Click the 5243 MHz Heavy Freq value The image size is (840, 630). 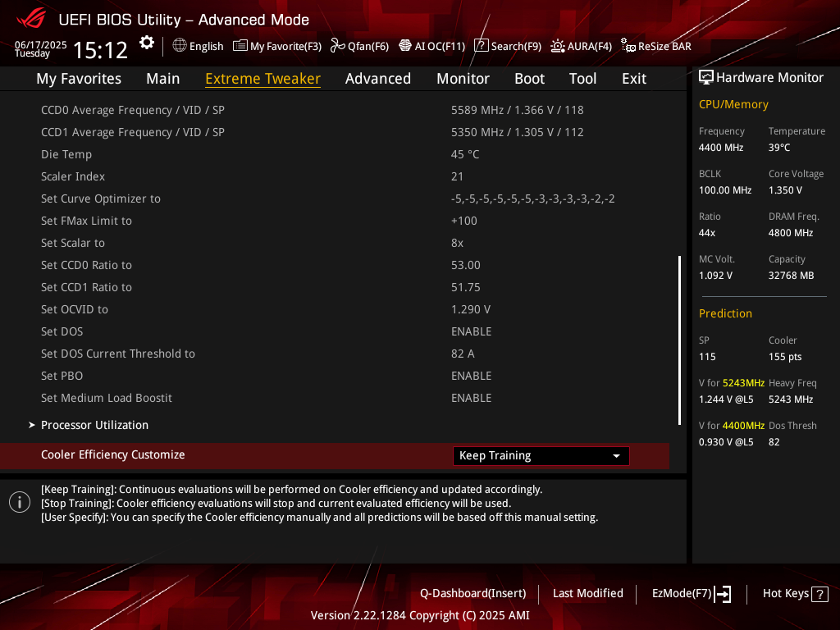791,399
